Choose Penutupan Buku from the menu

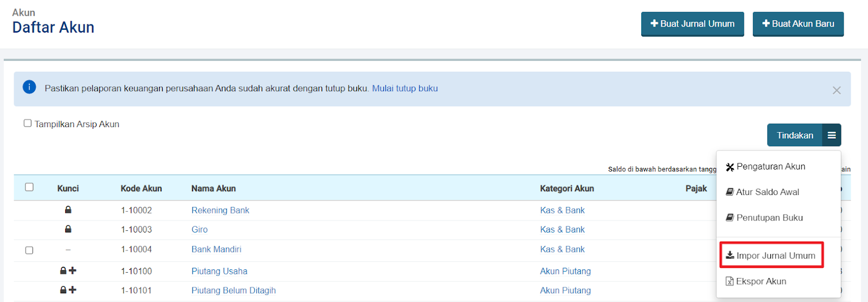click(764, 218)
